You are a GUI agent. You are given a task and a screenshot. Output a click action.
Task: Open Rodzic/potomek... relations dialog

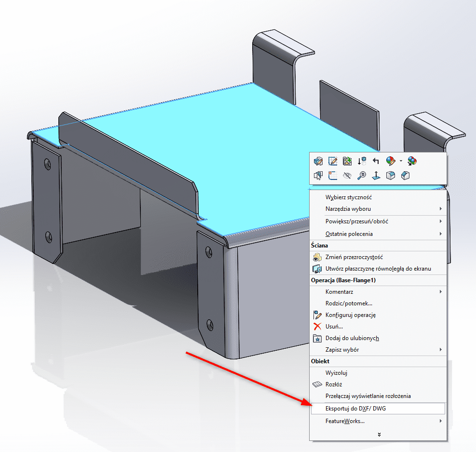[349, 303]
